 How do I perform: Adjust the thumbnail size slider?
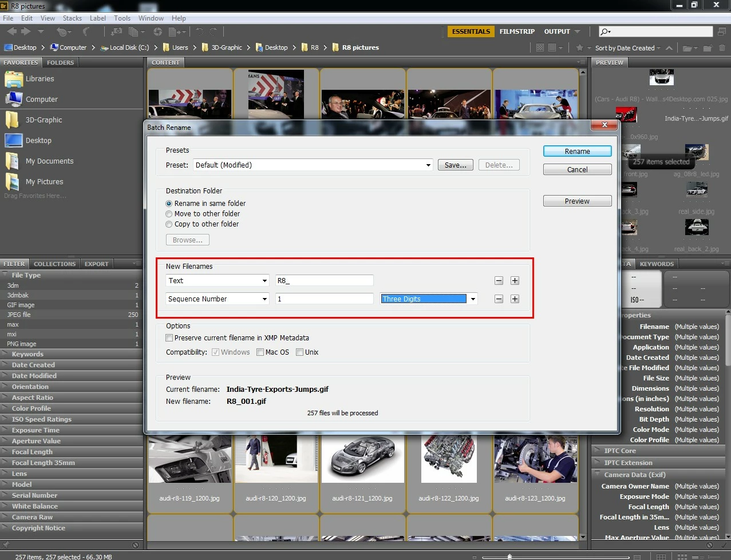(x=509, y=557)
